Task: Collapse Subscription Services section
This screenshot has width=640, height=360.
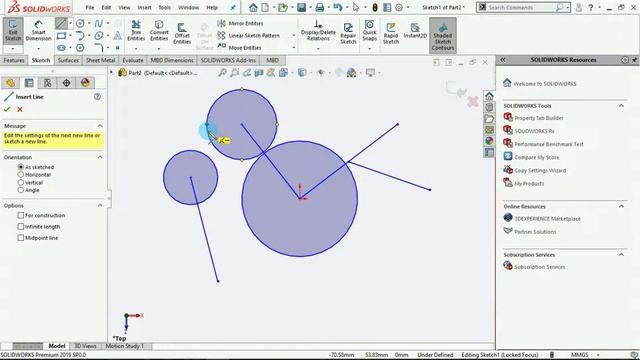Action: pyautogui.click(x=621, y=254)
